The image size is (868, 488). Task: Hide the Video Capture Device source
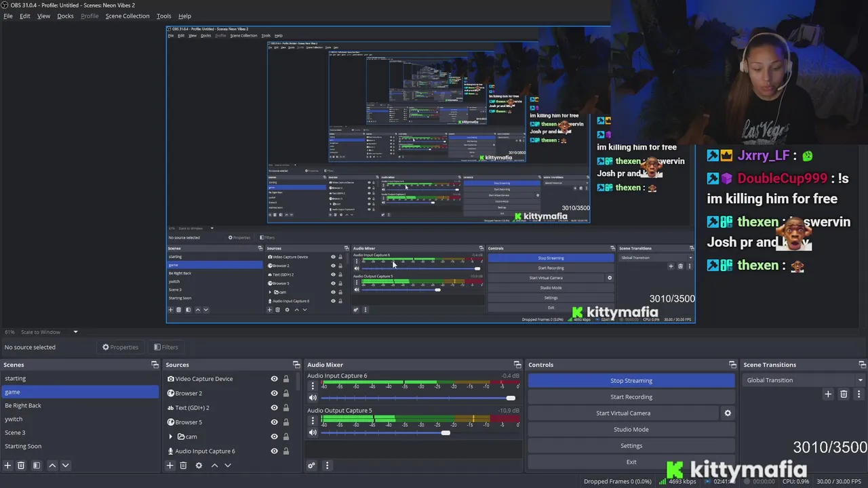[x=274, y=379]
